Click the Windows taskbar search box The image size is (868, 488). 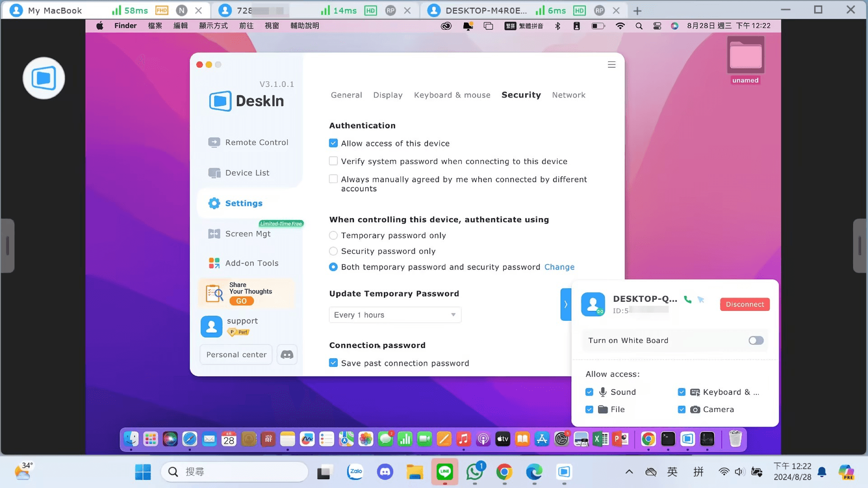[x=235, y=472]
